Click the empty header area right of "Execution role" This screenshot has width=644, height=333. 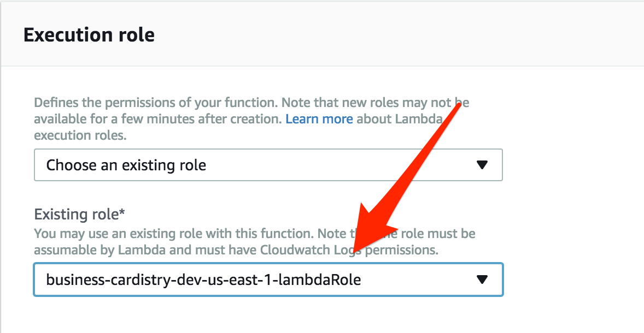383,35
